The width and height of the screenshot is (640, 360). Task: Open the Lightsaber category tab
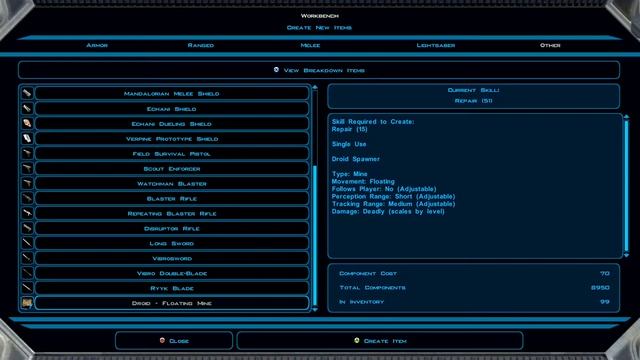pos(436,45)
